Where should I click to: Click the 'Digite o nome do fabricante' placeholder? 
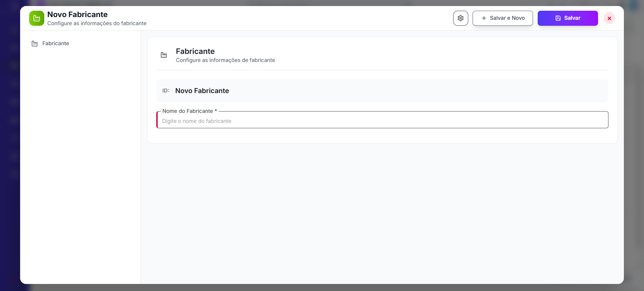tap(197, 121)
